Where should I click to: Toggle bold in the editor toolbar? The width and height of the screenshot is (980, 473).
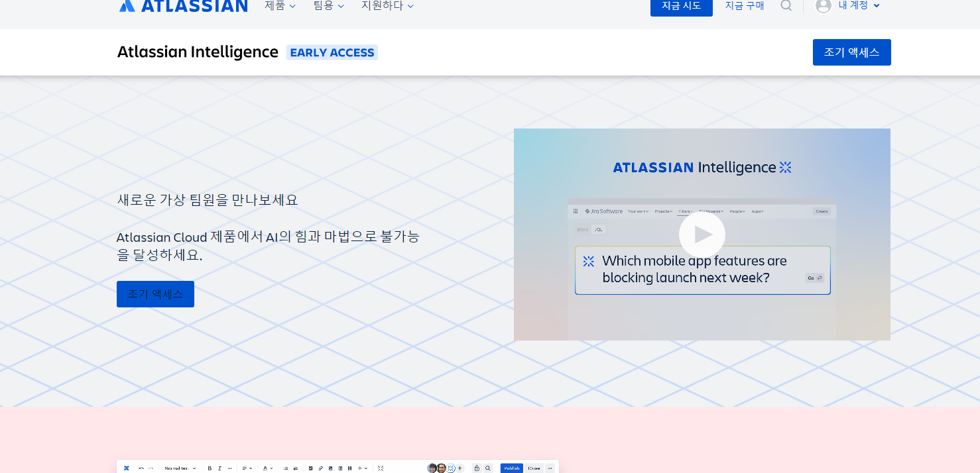point(210,468)
